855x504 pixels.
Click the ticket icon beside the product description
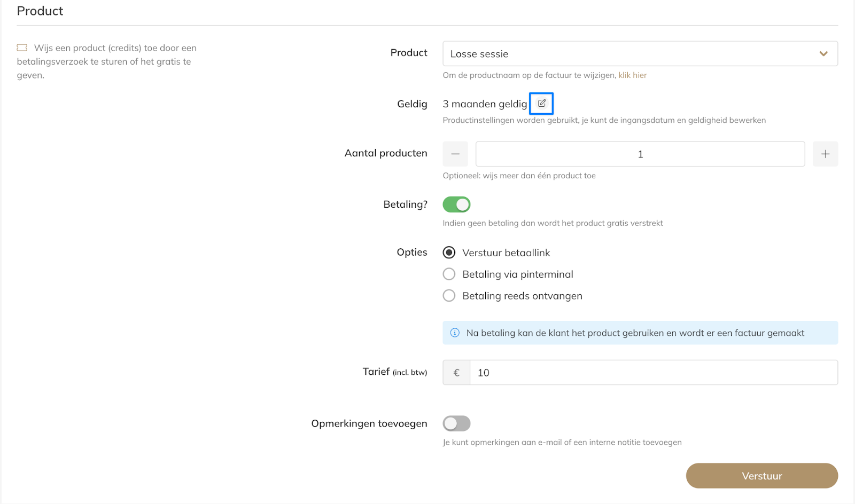[x=22, y=48]
